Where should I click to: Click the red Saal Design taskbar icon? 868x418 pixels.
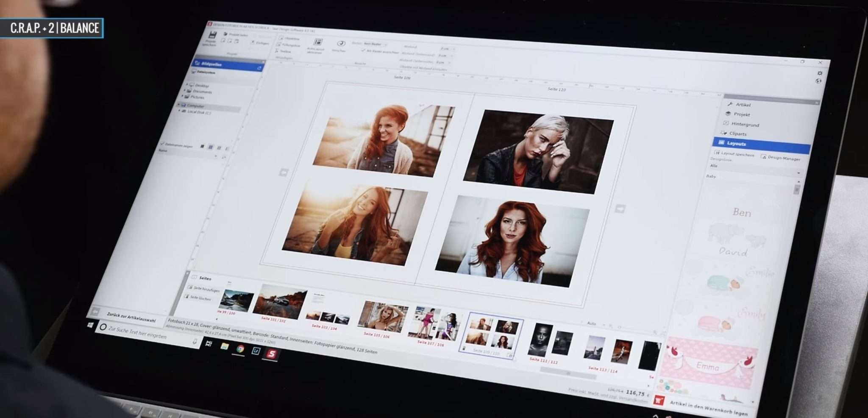coord(272,353)
